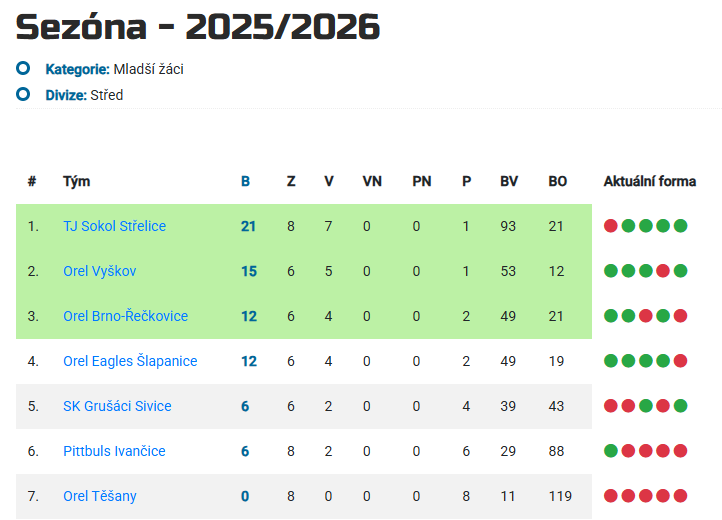Visit the Pittbuls Ivančice team page
Image resolution: width=722 pixels, height=520 pixels.
point(114,451)
